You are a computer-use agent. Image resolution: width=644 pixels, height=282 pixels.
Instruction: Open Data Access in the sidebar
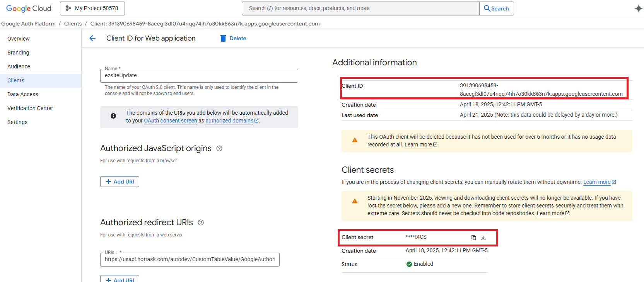coord(23,94)
